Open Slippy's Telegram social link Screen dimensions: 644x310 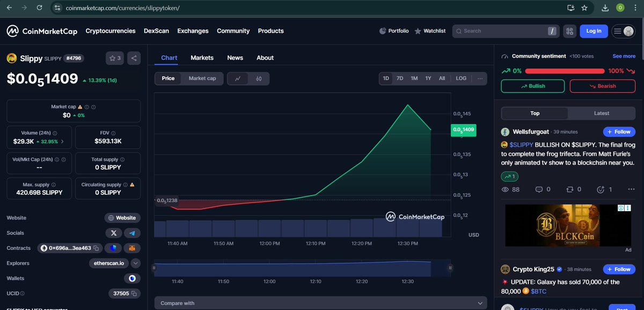(132, 233)
